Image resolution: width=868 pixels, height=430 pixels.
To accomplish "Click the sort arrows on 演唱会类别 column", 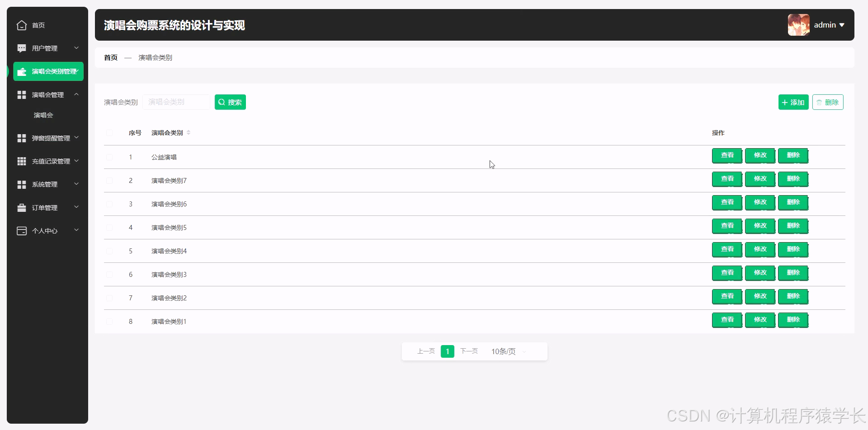I will click(189, 133).
